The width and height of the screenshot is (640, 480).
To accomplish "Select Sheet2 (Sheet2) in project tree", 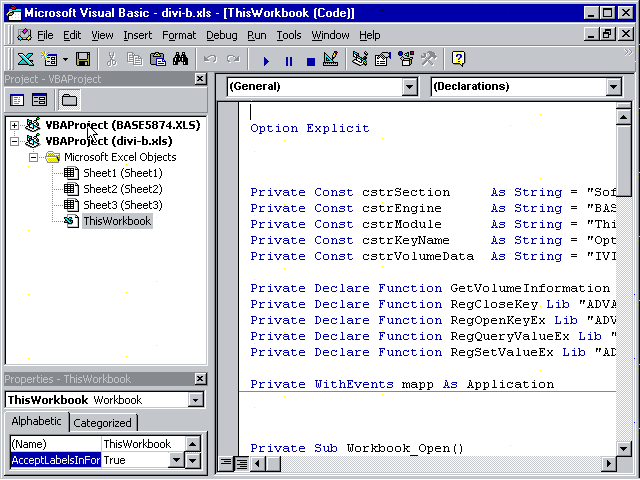I will [122, 189].
